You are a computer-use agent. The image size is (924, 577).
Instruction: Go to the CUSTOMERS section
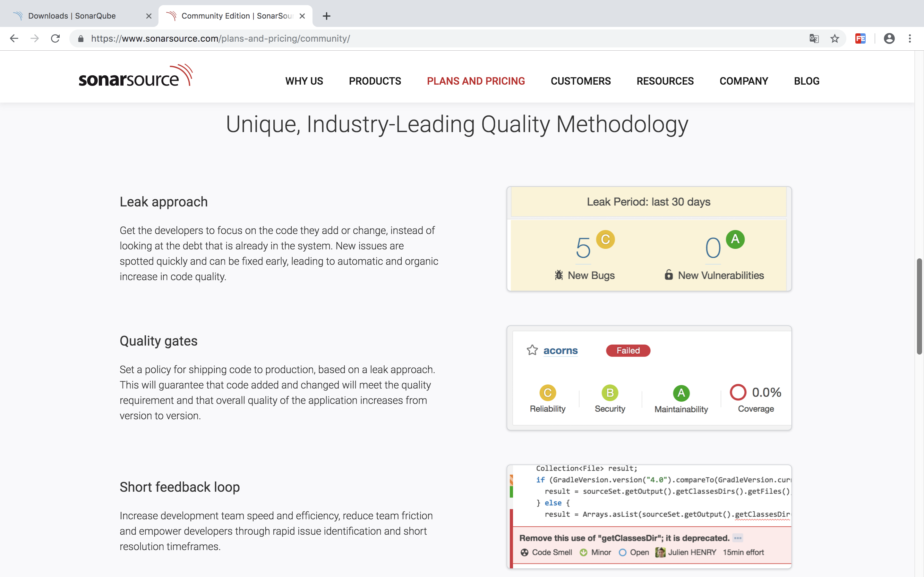580,81
